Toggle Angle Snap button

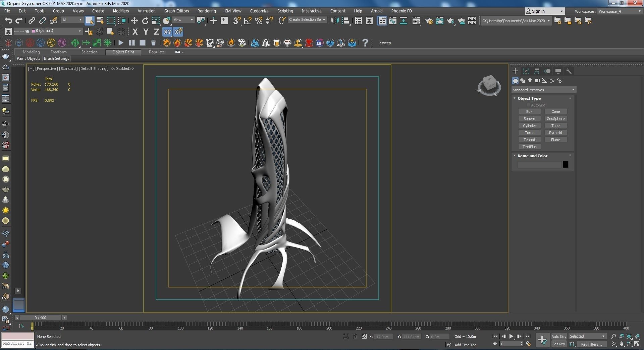[x=248, y=21]
